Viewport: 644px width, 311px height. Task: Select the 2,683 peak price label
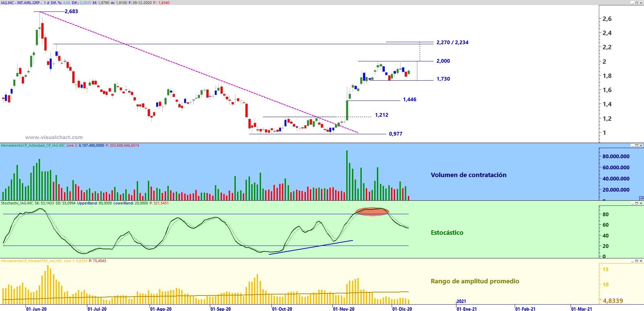[x=71, y=11]
